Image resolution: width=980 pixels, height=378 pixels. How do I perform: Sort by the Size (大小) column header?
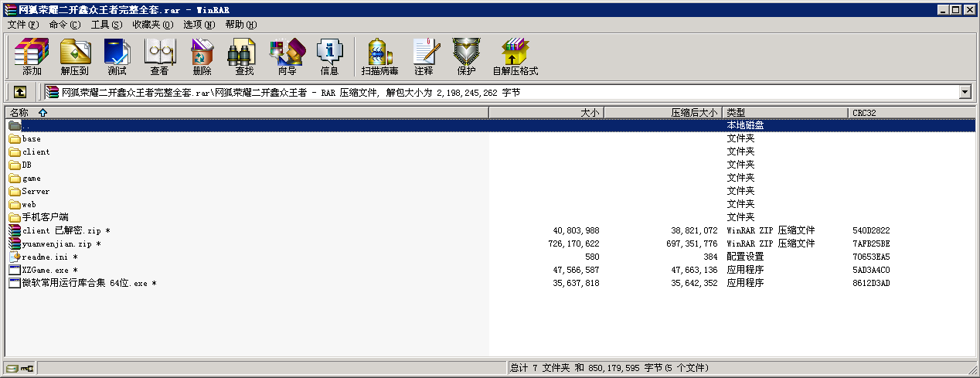[x=546, y=113]
